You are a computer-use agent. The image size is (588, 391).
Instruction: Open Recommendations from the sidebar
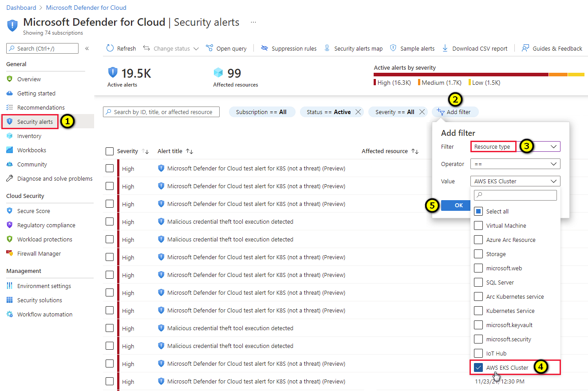click(x=41, y=107)
